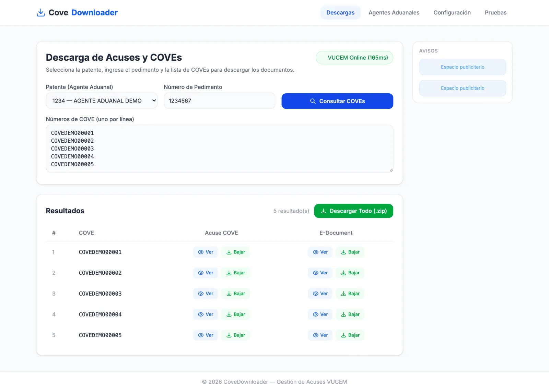Download E-Document for COVEDEMO00005

tap(350, 335)
